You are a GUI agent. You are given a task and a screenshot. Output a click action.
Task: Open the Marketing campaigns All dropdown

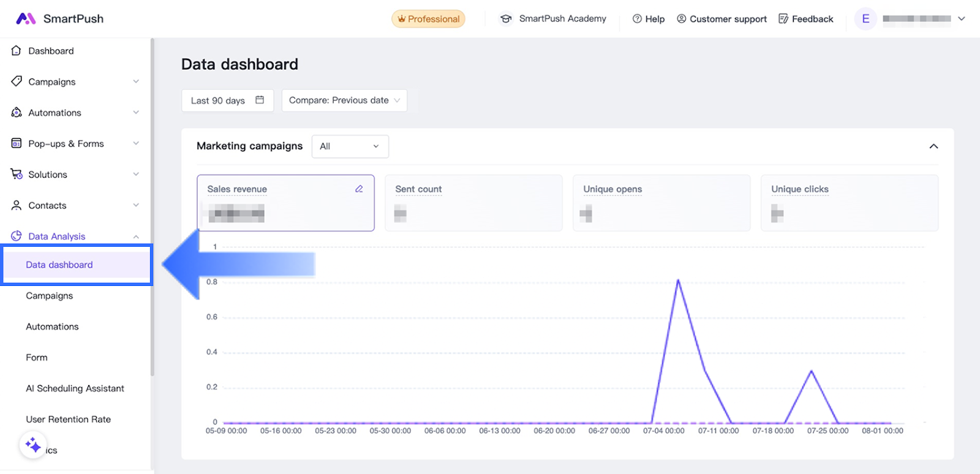pos(350,146)
